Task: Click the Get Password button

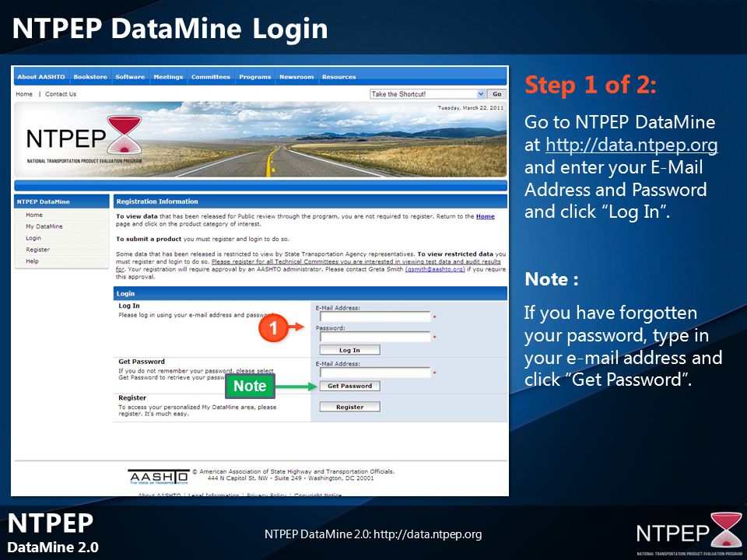Action: click(x=349, y=386)
